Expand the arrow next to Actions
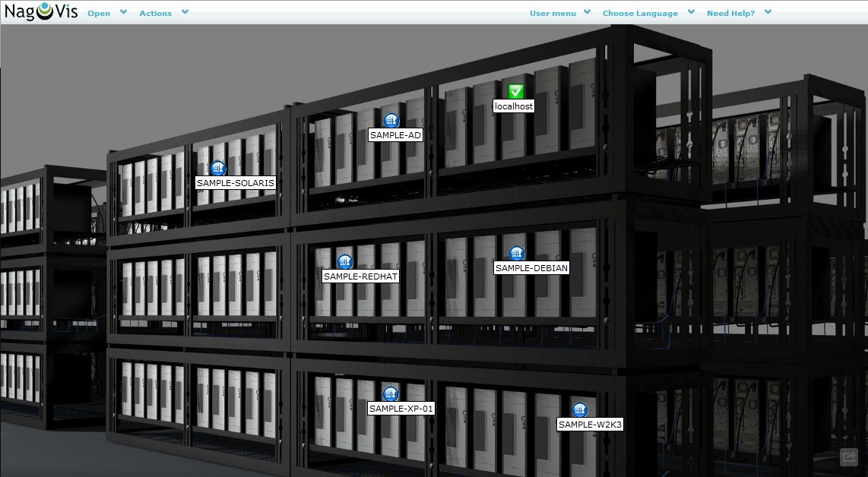Viewport: 868px width, 477px height. pyautogui.click(x=185, y=11)
